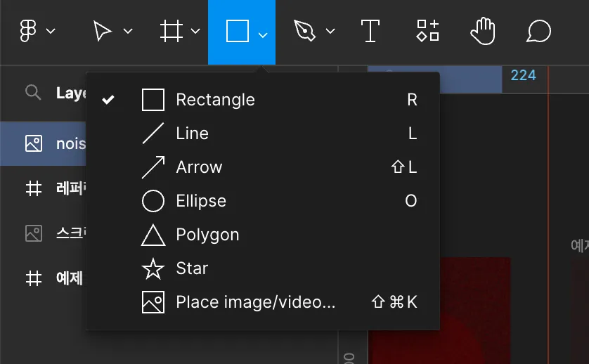This screenshot has height=364, width=589.
Task: Select the Move tool arrow
Action: [103, 32]
